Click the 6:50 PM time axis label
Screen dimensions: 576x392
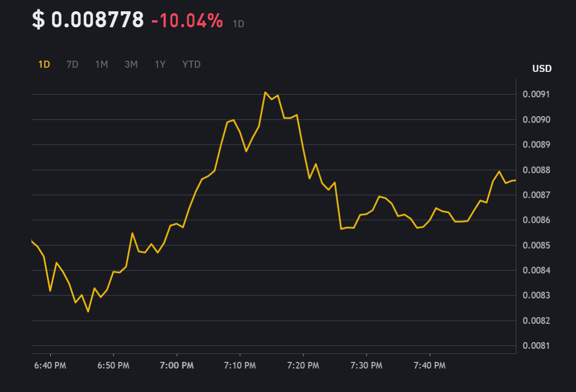point(113,365)
